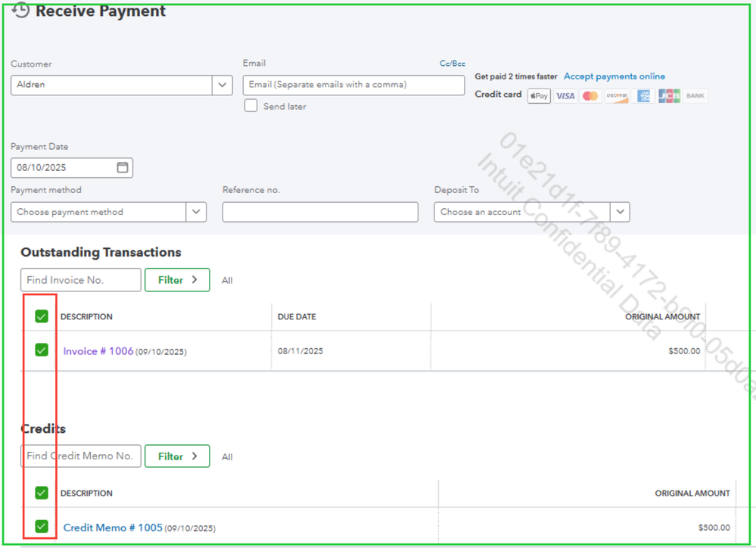Viewport: 756px width, 554px height.
Task: Click the DESCRIPTION header in Outstanding Transactions
Action: 86,317
